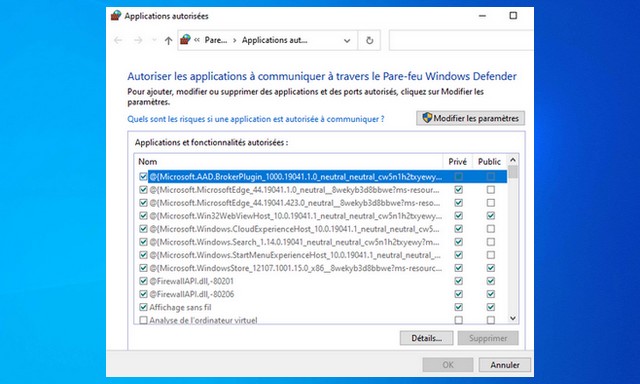This screenshot has width=640, height=384.
Task: Click the OK button
Action: click(448, 365)
